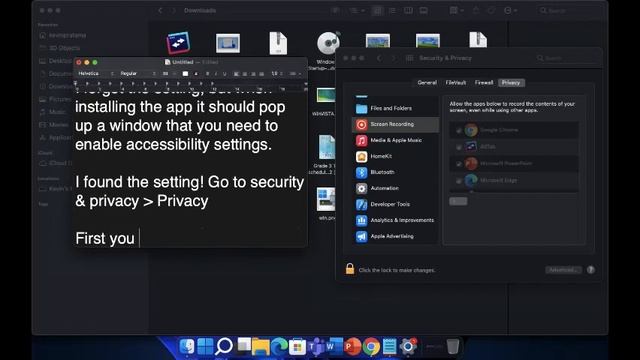
Task: Switch to the General tab
Action: coord(427,82)
